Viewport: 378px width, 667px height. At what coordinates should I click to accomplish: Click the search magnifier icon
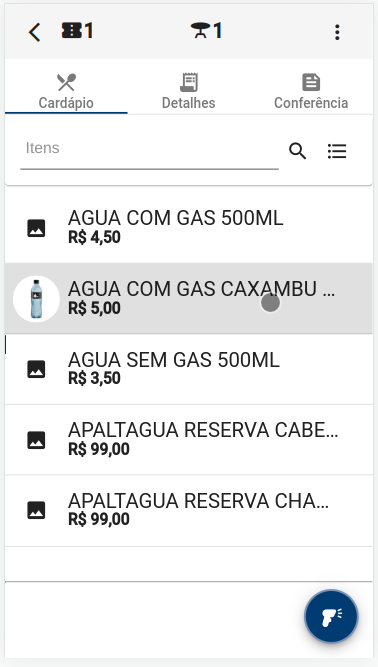[297, 151]
